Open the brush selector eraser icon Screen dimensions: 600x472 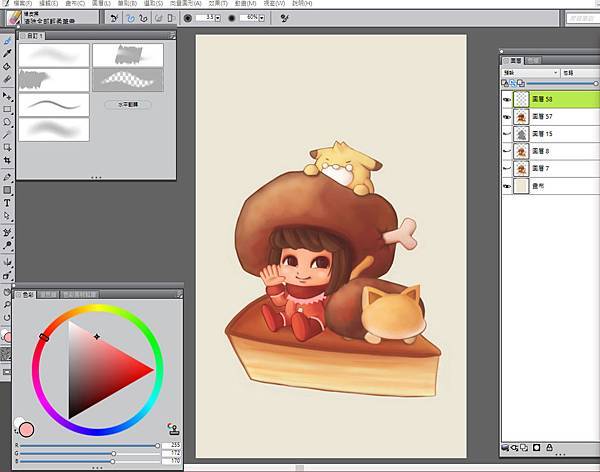(x=14, y=18)
